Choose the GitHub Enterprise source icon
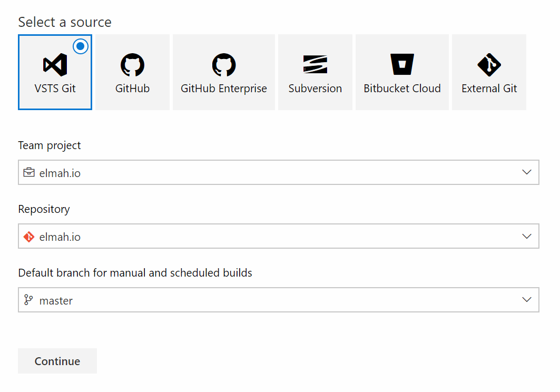The image size is (560, 392). point(223,65)
